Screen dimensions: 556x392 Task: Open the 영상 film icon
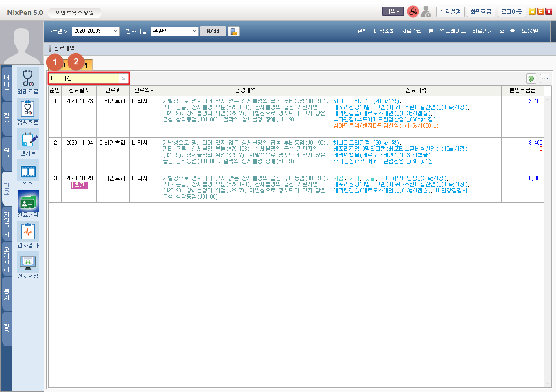click(28, 171)
